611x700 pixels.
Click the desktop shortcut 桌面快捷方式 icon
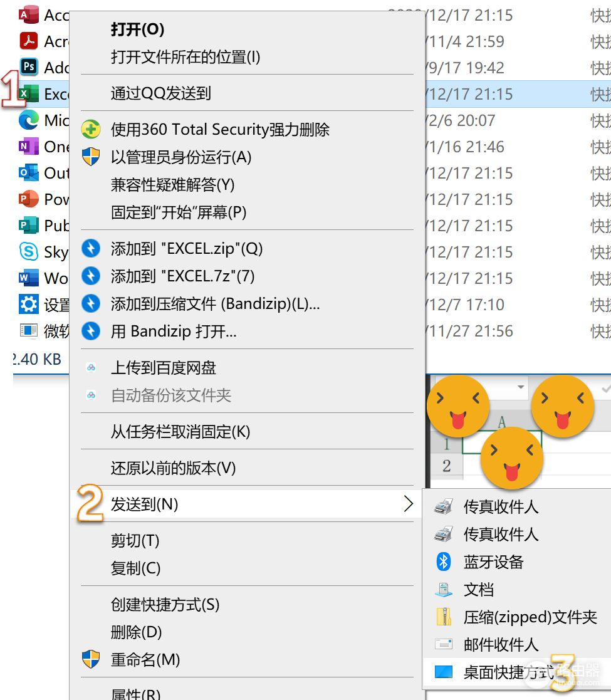coord(444,672)
